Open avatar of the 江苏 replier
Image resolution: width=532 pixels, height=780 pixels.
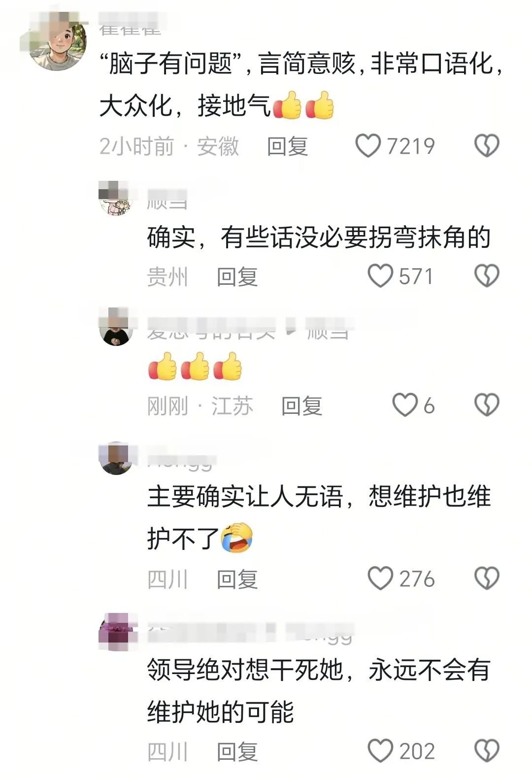[x=116, y=328]
